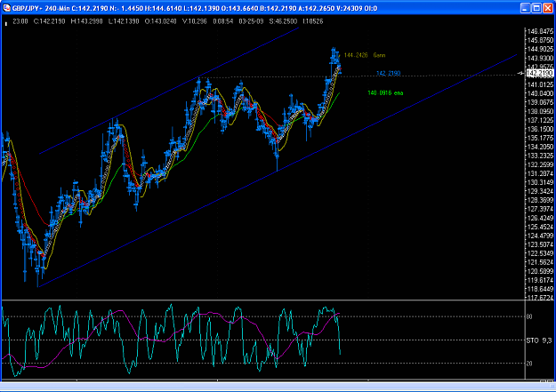Click 'I:10526' in the data bar
The image size is (556, 392).
pos(313,21)
